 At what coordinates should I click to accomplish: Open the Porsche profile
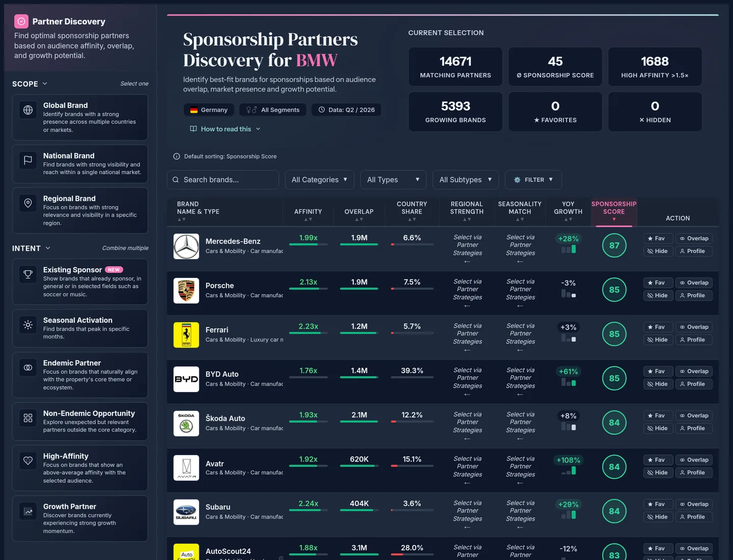tap(694, 295)
